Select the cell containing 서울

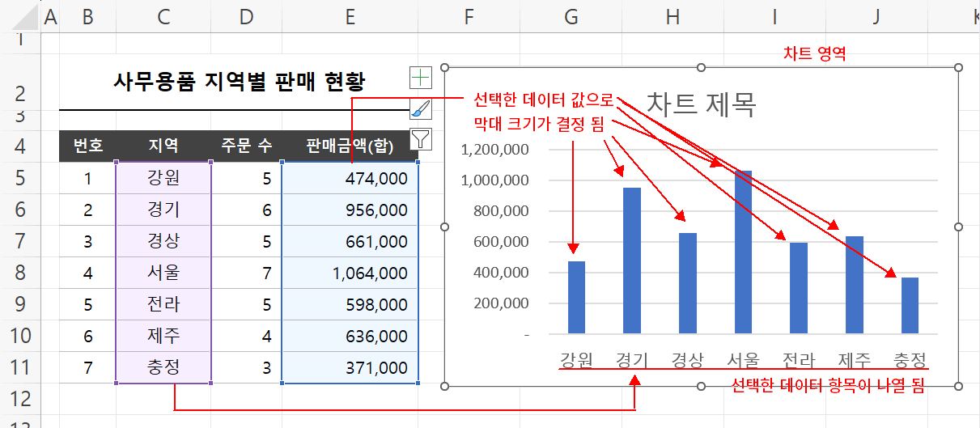pos(163,273)
